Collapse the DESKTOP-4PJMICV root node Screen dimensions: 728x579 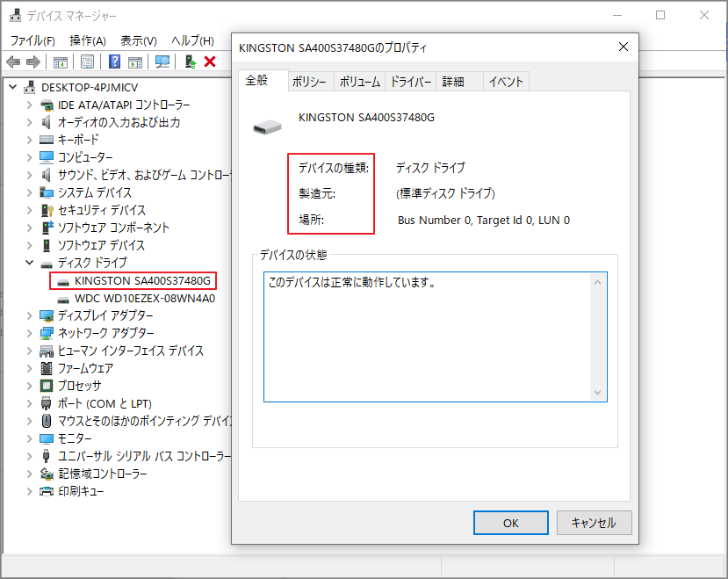(13, 87)
